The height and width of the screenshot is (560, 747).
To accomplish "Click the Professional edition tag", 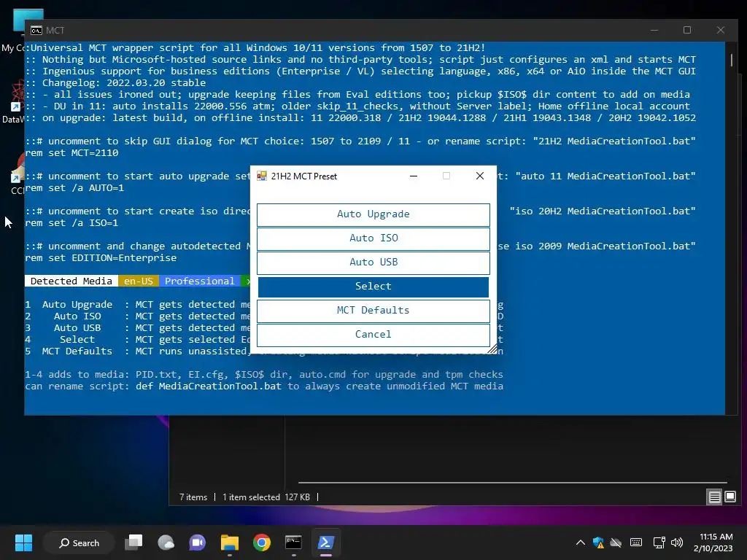I will [200, 281].
